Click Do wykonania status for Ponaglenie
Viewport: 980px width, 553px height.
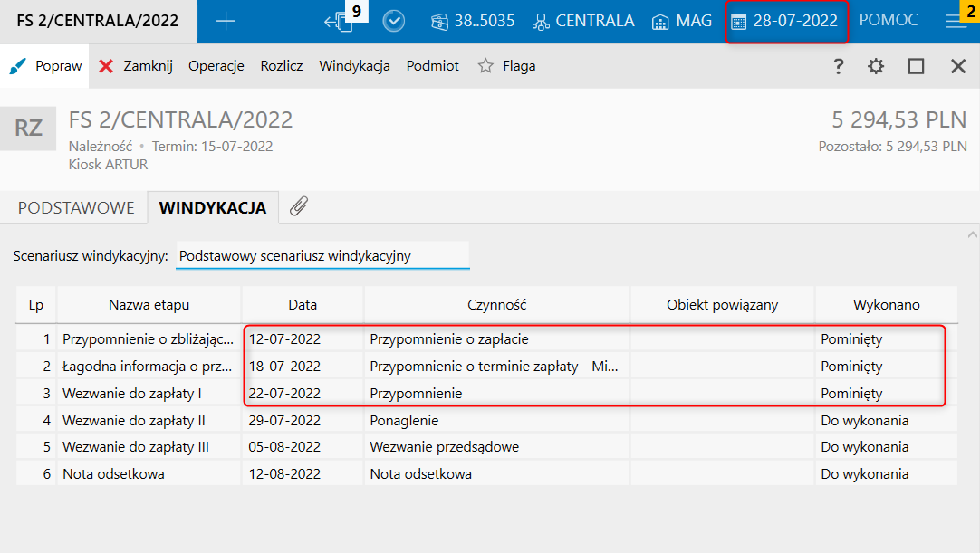tap(886, 420)
